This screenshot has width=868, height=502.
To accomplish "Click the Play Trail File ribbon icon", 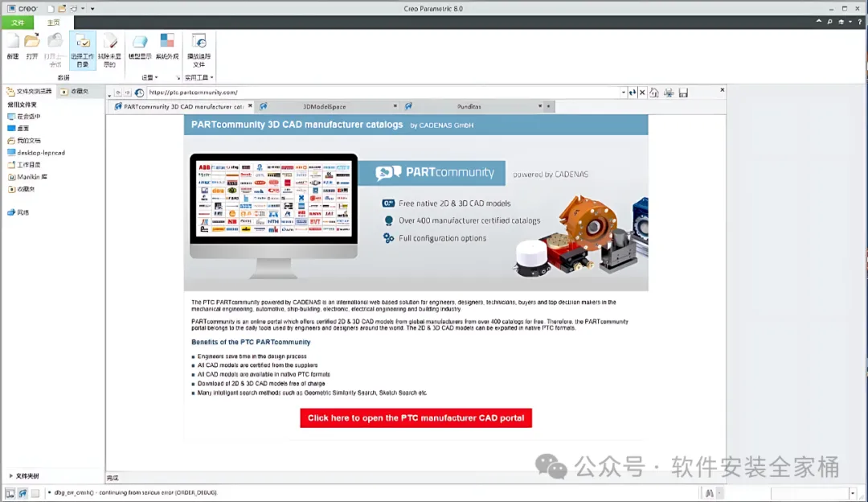I will tap(199, 50).
